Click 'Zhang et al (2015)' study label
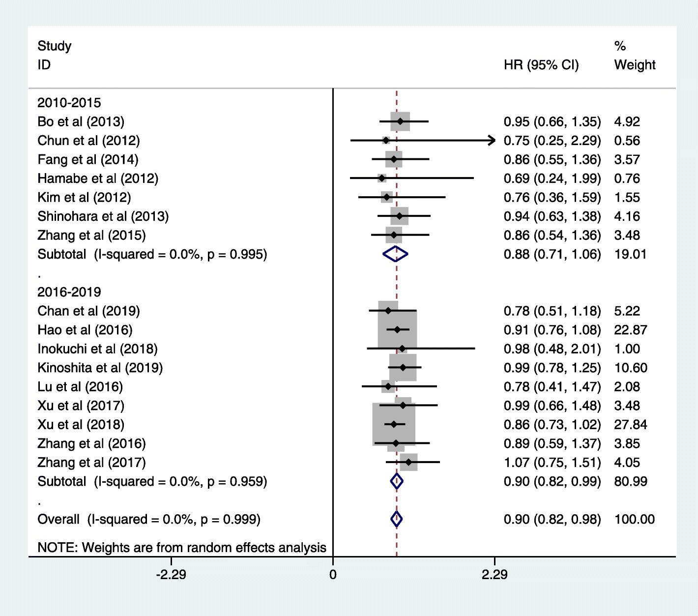The height and width of the screenshot is (616, 698). pyautogui.click(x=92, y=235)
